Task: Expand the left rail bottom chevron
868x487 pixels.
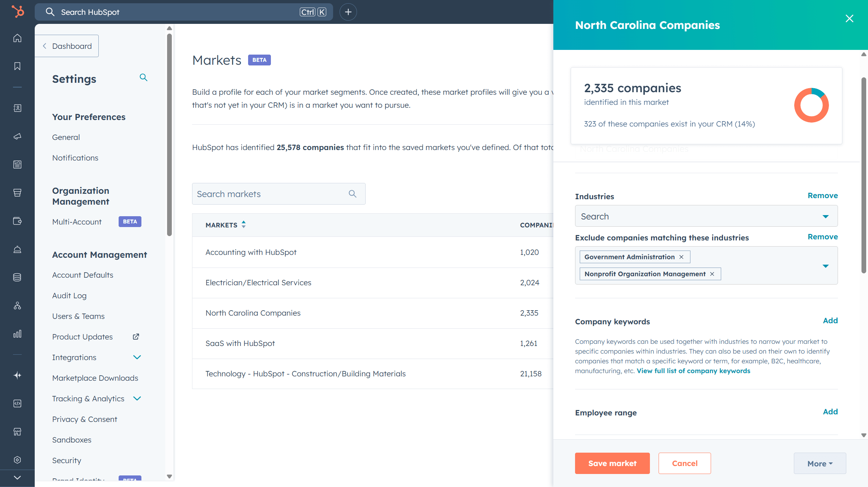Action: click(x=17, y=478)
